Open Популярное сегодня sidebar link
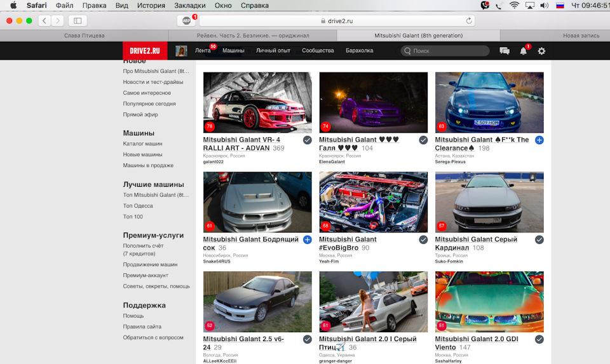610x364 pixels. tap(149, 104)
